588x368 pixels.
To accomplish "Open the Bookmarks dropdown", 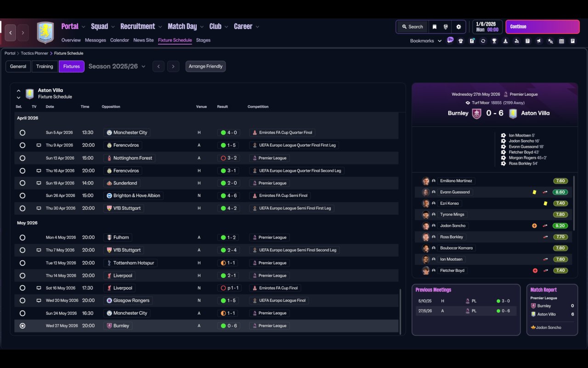I will coord(426,41).
